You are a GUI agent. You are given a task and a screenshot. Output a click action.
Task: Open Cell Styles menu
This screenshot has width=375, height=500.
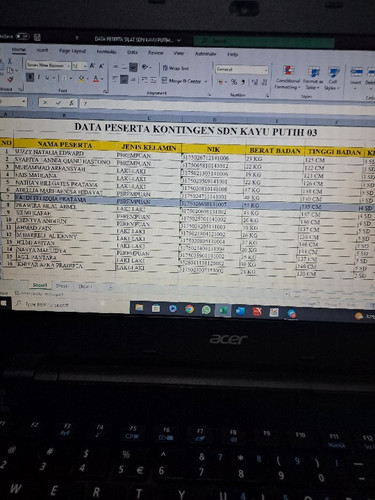click(x=332, y=79)
